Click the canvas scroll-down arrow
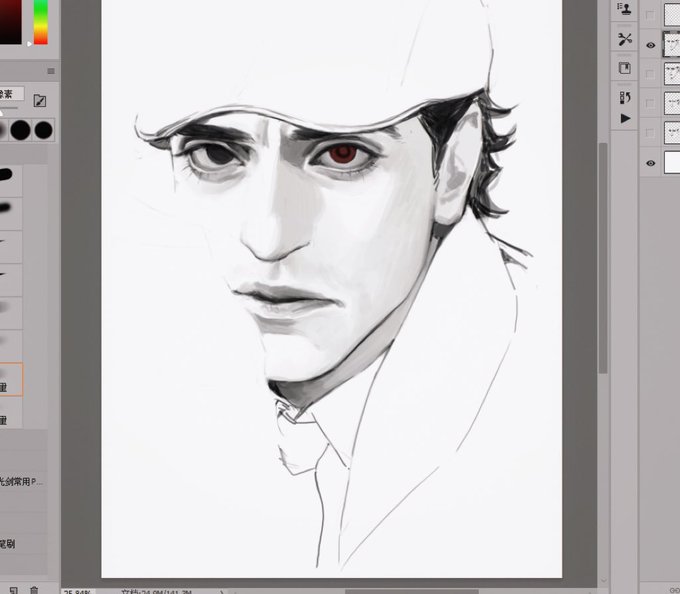The width and height of the screenshot is (680, 594). point(603,580)
